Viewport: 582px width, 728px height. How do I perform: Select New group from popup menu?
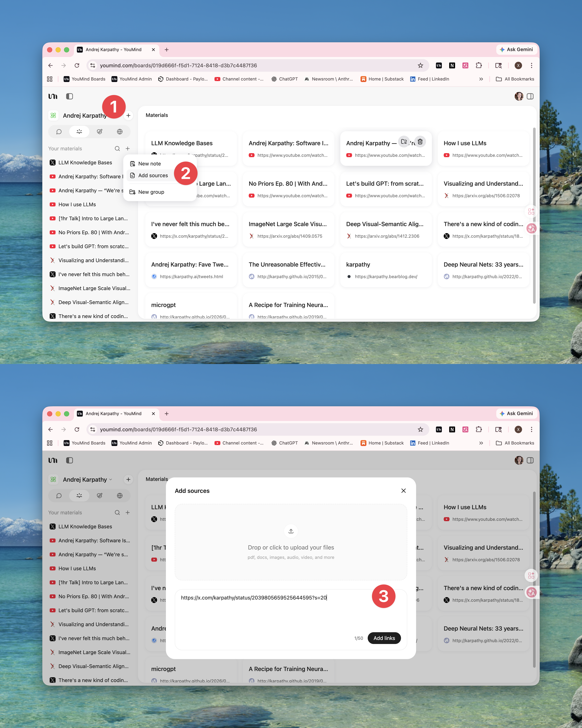pyautogui.click(x=151, y=192)
